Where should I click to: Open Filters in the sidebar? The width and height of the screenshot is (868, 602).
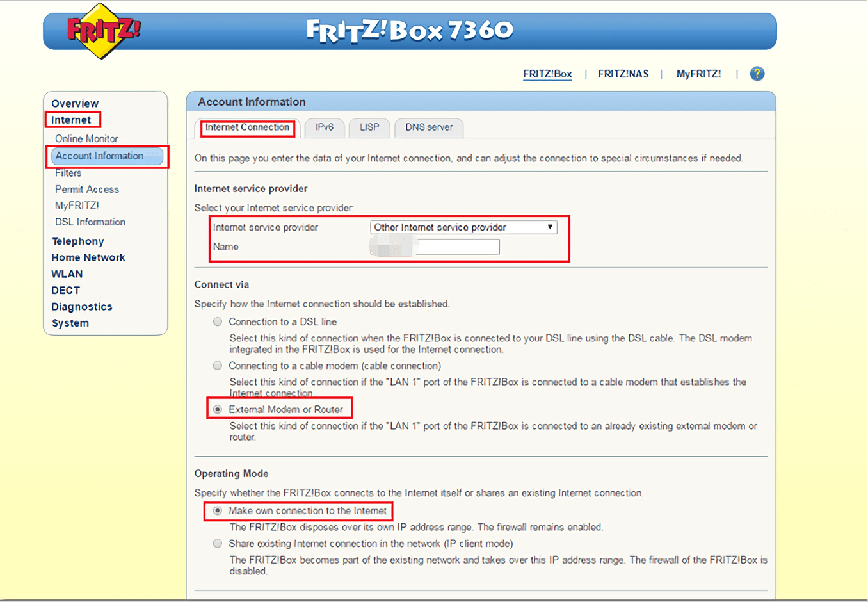click(68, 173)
